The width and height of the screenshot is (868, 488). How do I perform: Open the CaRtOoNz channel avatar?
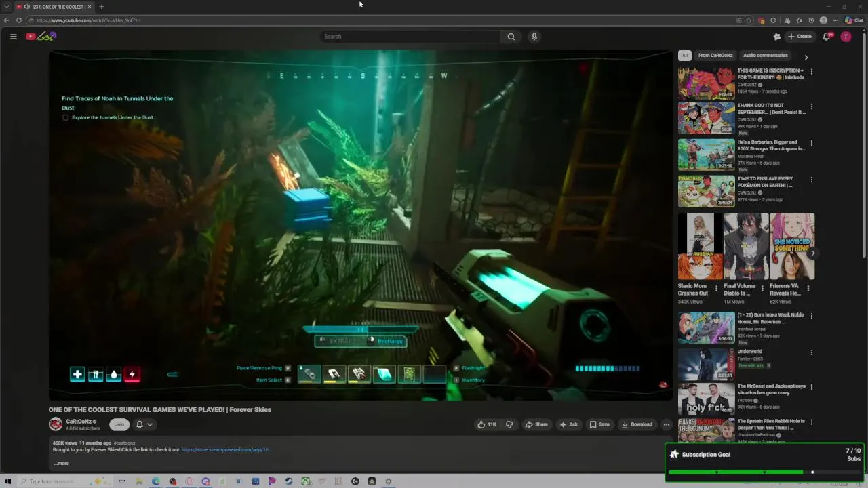[x=56, y=424]
